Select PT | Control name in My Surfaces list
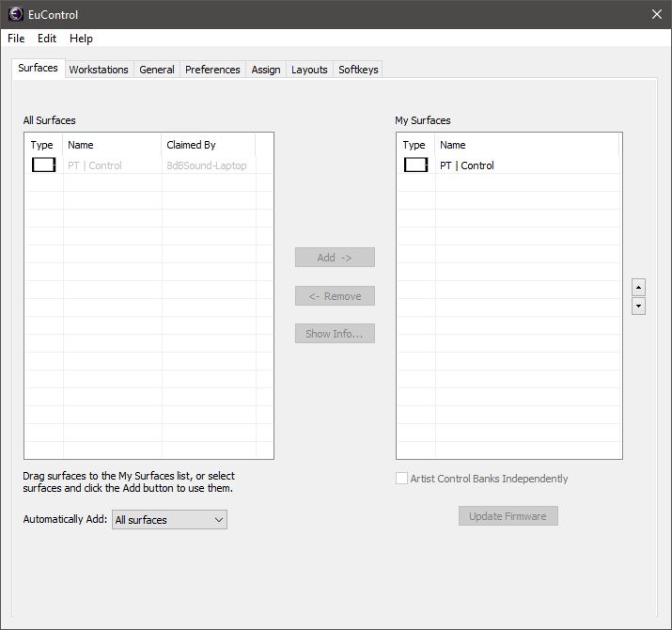672x630 pixels. [x=467, y=165]
